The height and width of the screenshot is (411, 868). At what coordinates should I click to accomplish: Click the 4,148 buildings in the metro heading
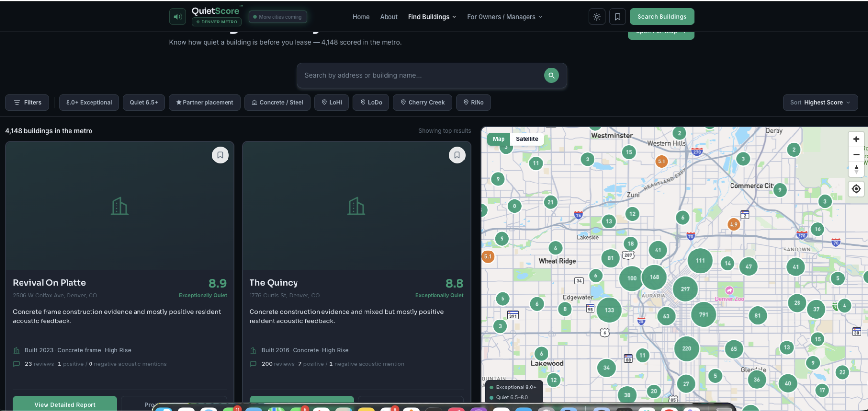49,131
